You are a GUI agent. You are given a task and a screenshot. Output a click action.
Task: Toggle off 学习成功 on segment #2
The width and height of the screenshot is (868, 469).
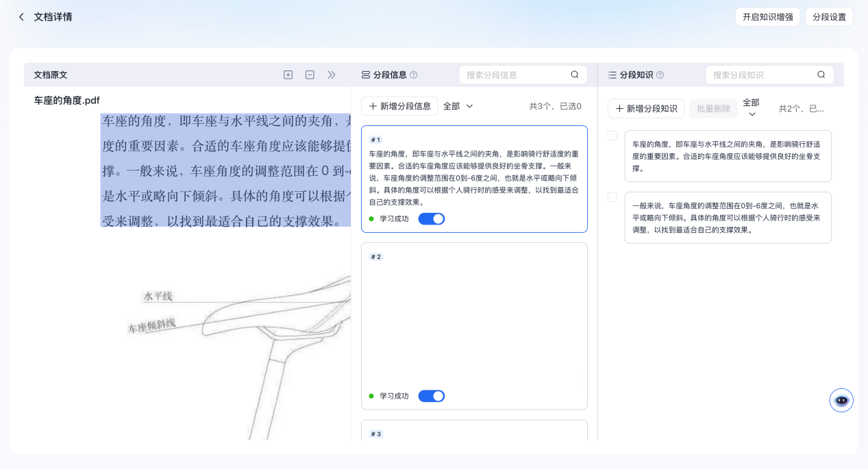pyautogui.click(x=432, y=396)
